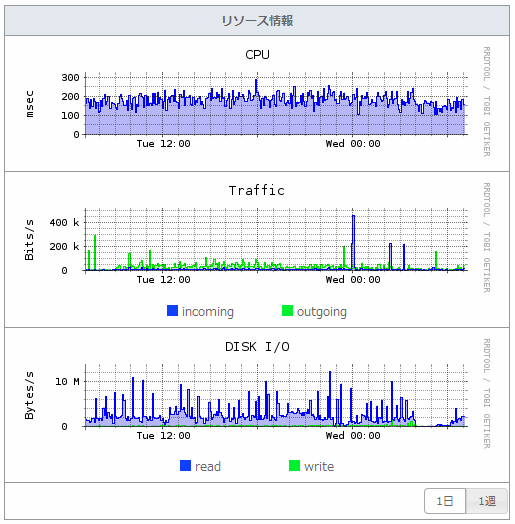Click the green outgoing legend swatch

click(287, 310)
